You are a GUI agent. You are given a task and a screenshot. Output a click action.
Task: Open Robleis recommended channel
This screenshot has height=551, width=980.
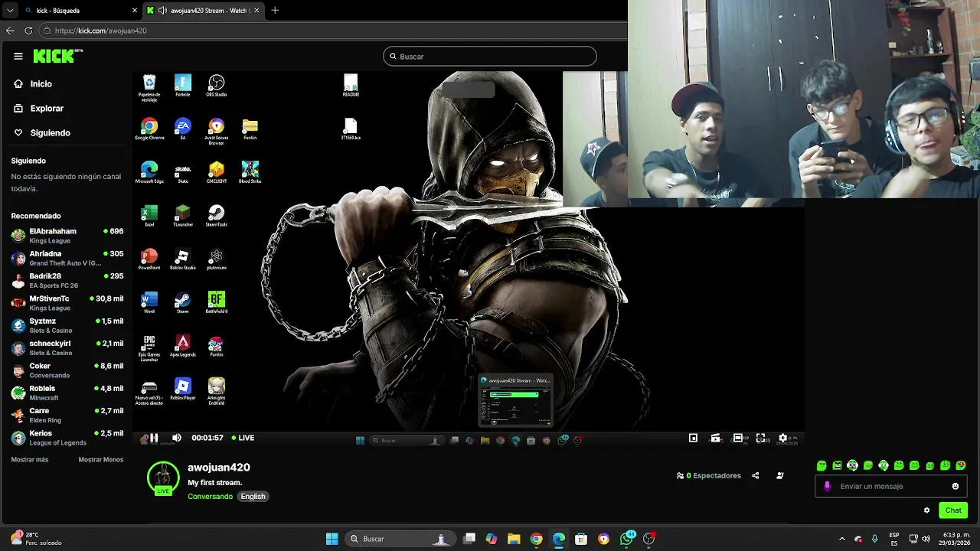point(67,393)
